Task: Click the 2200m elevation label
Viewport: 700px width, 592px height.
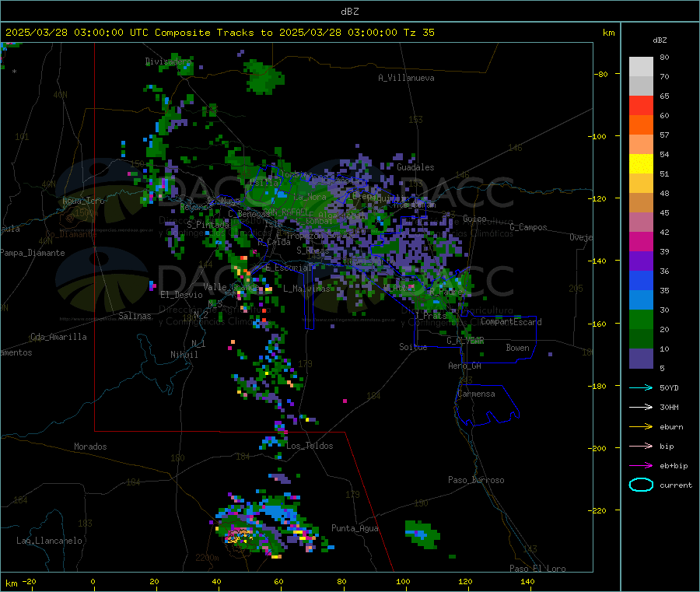Action: (x=207, y=558)
